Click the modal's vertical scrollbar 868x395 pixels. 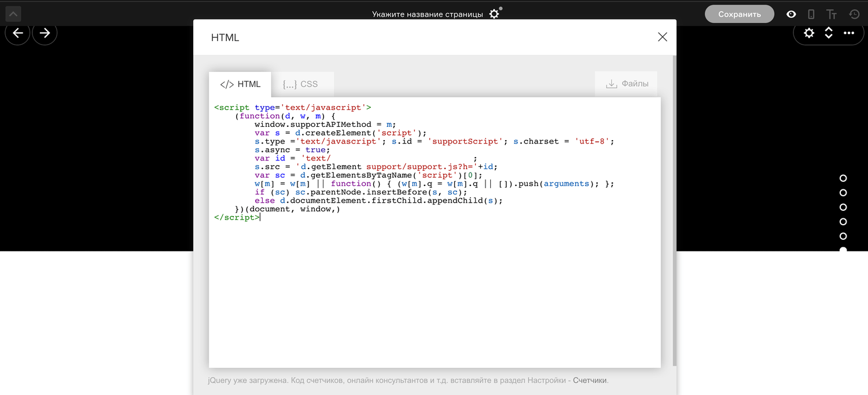[x=674, y=210]
